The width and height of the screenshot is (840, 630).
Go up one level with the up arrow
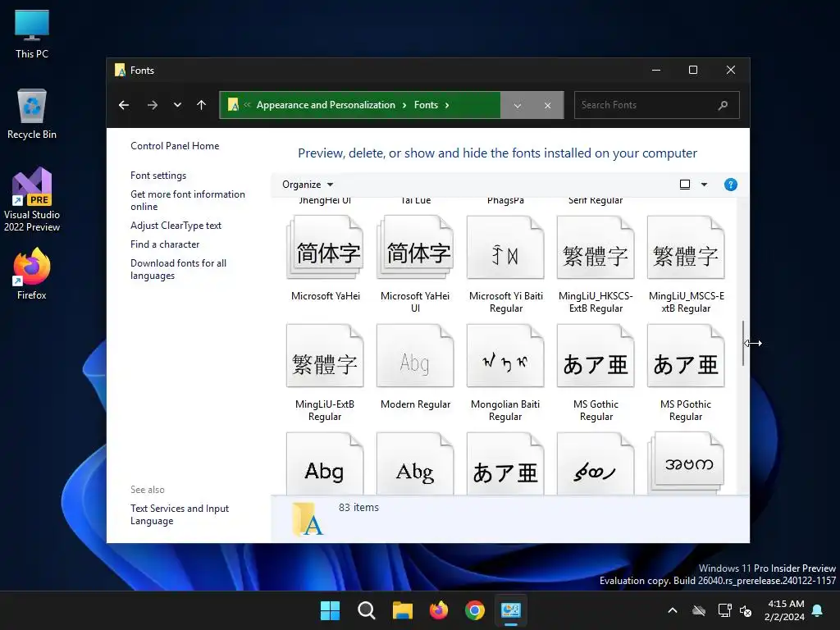point(202,105)
